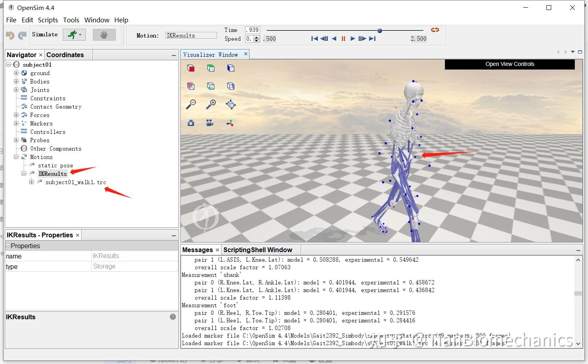Start video recording in the Visualizer
The height and width of the screenshot is (364, 588).
(211, 123)
